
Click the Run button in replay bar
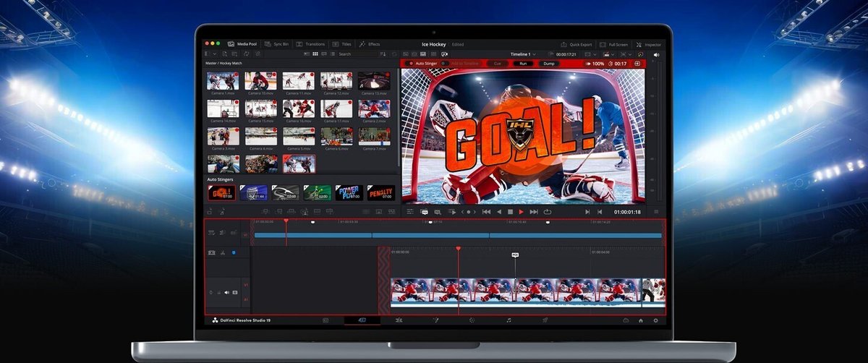tap(523, 64)
